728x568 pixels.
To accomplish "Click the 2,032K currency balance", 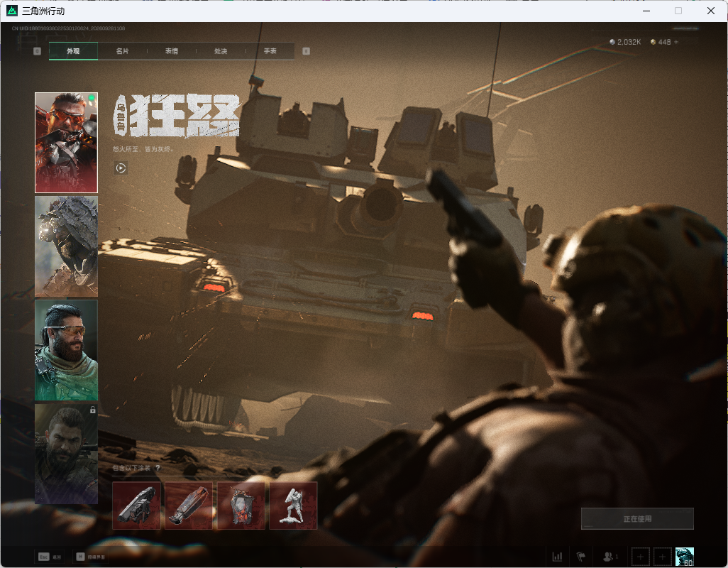I will click(x=625, y=42).
